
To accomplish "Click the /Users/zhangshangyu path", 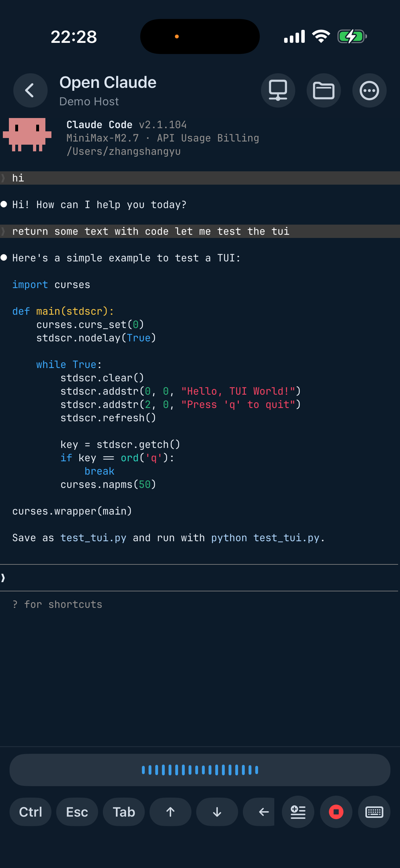I will [123, 151].
